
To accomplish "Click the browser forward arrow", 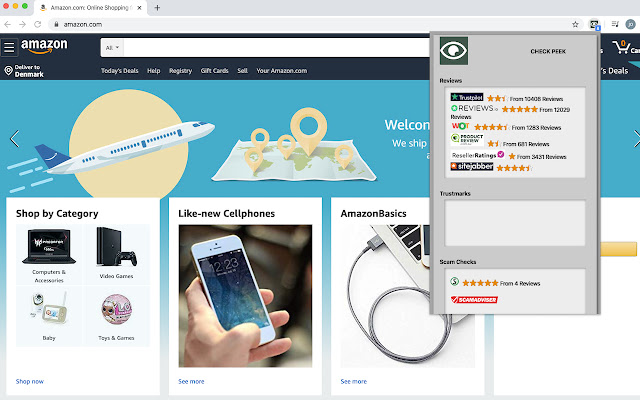I will pos(22,24).
